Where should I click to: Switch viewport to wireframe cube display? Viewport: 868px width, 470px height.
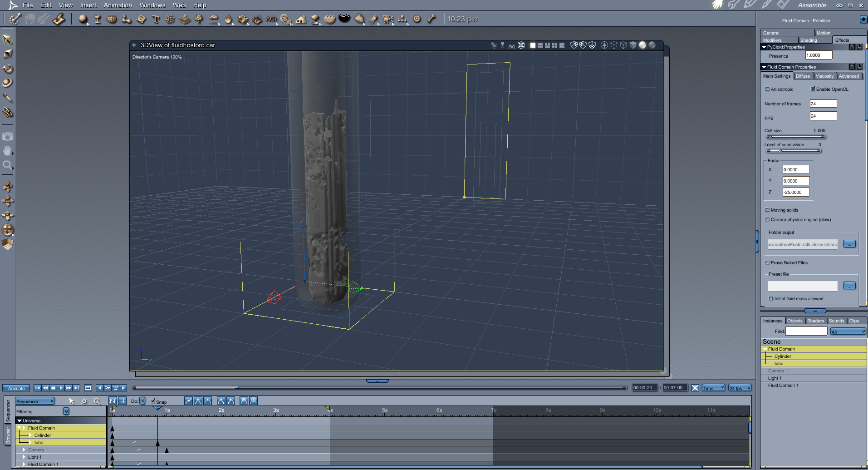(x=623, y=45)
